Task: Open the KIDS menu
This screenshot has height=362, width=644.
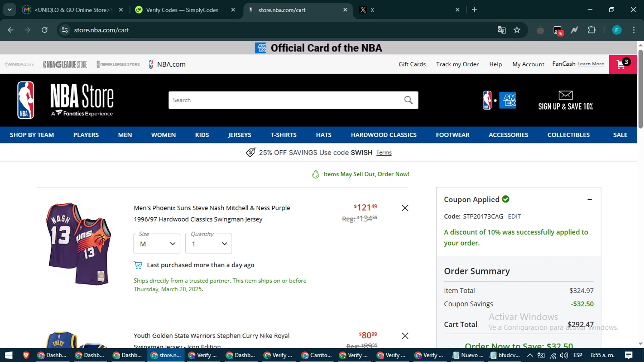Action: coord(202,135)
